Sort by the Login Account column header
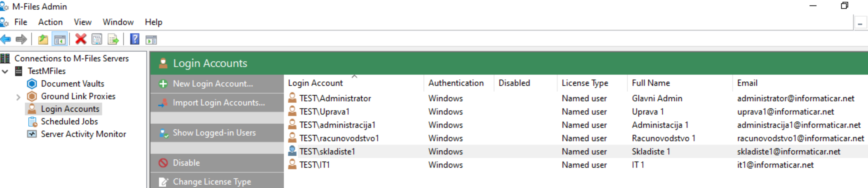 point(354,83)
